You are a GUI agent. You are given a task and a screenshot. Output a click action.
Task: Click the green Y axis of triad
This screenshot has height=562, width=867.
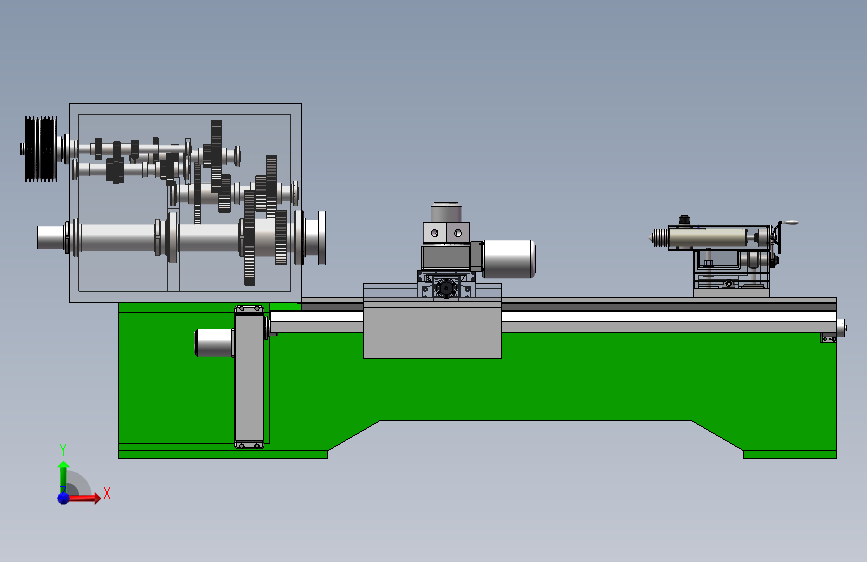(64, 476)
